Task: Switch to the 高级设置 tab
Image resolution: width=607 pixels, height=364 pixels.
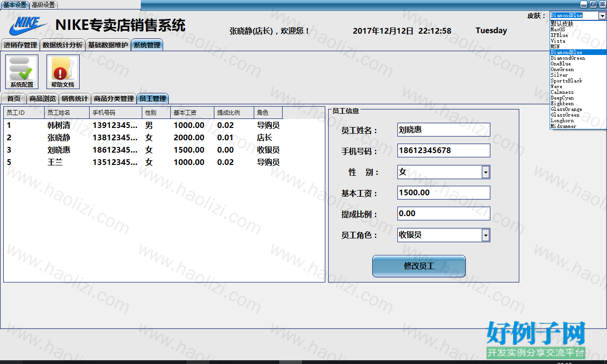Action: (44, 5)
